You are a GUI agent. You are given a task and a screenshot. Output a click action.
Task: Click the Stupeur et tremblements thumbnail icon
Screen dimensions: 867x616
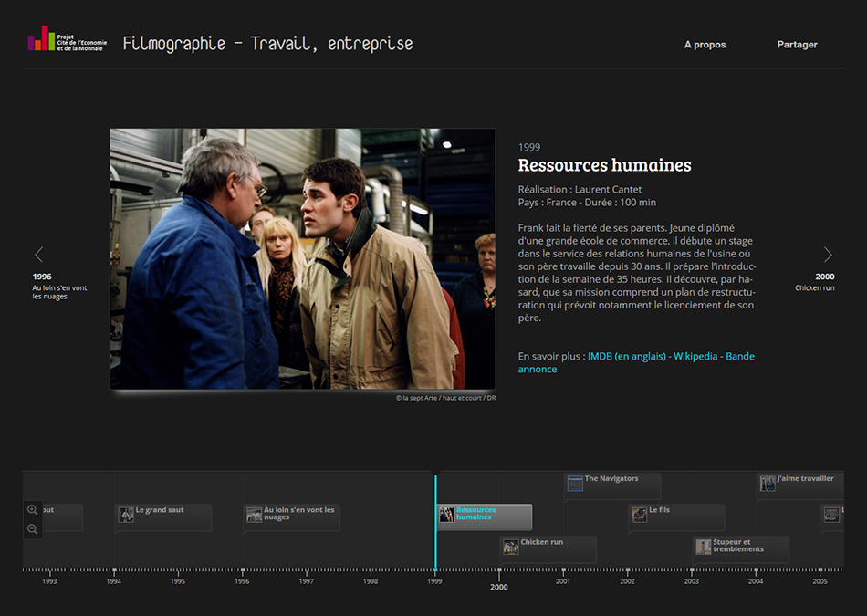pyautogui.click(x=704, y=547)
